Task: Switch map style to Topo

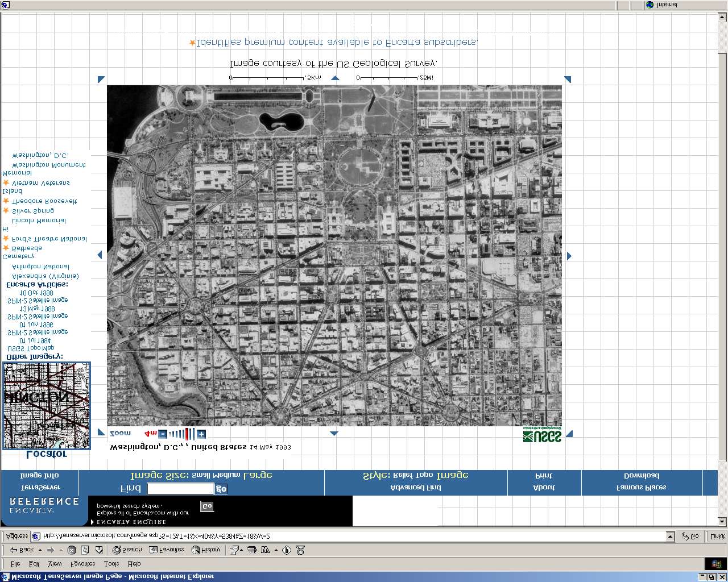Action: [x=425, y=476]
